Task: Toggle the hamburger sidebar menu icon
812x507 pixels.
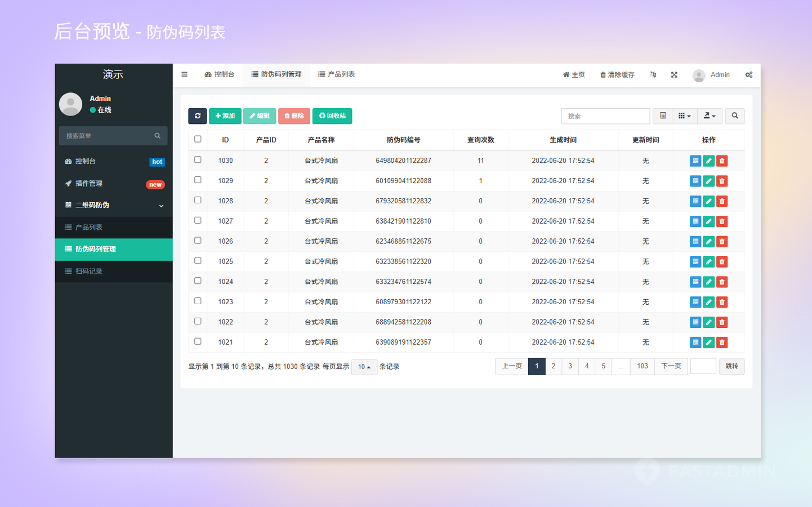Action: (x=184, y=74)
